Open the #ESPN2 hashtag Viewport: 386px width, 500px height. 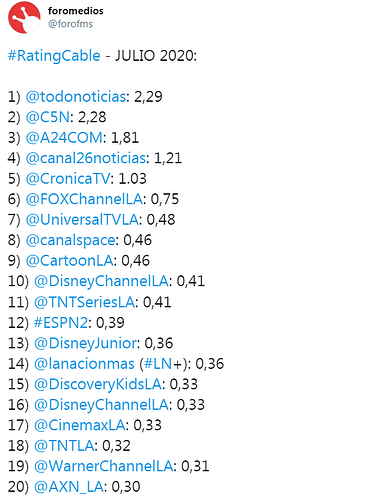click(61, 323)
